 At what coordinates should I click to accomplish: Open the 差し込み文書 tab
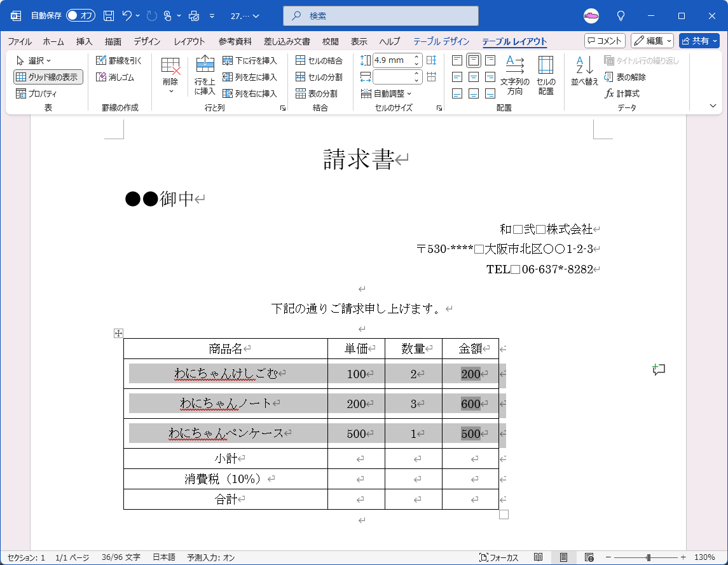click(x=287, y=41)
